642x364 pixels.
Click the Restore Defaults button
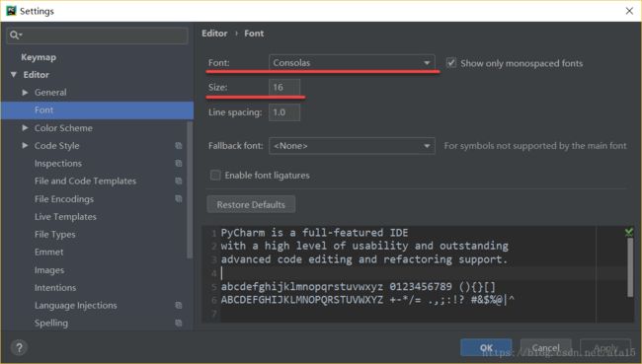[251, 204]
